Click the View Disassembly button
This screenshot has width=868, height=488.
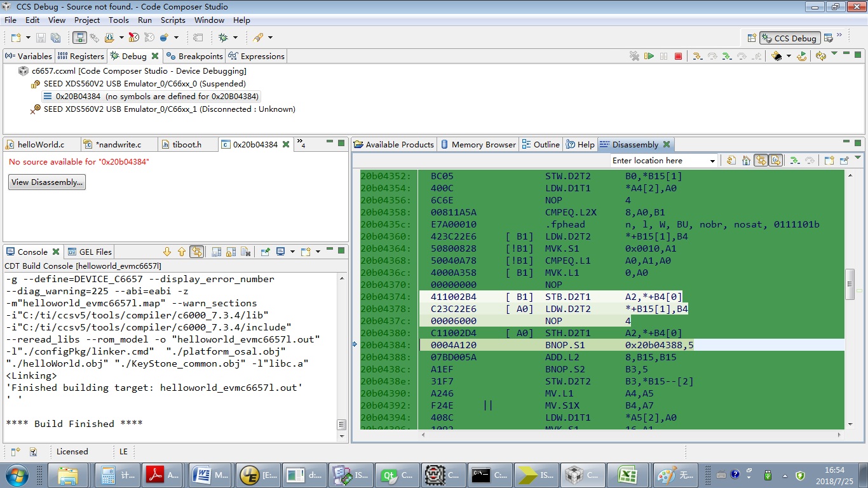click(x=47, y=182)
